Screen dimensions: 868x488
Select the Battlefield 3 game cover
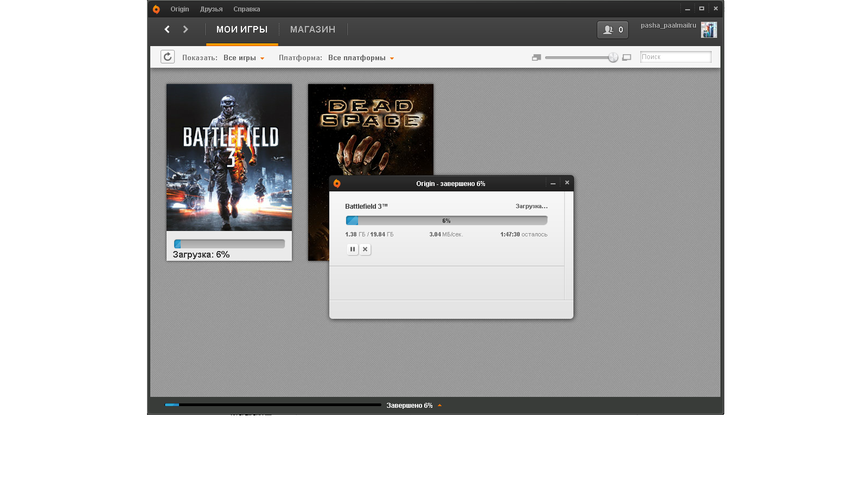[229, 157]
